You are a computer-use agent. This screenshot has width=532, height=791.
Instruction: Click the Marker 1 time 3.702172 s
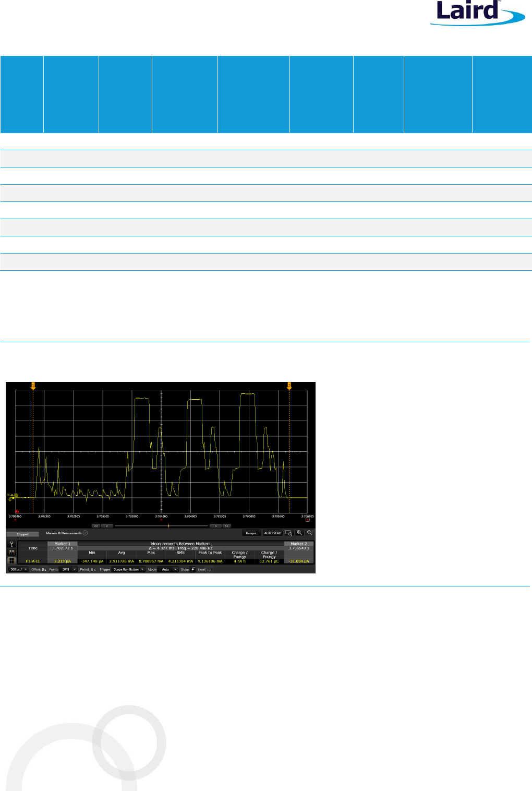(x=62, y=548)
